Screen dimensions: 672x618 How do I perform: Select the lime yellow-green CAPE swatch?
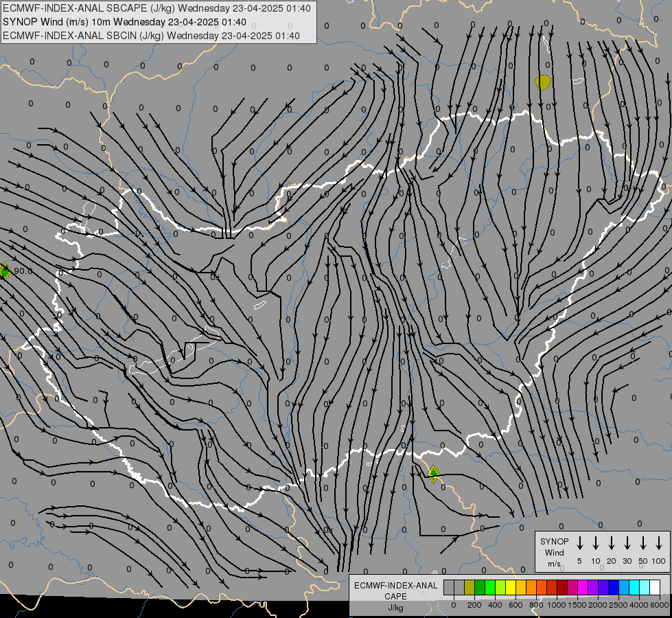500,587
